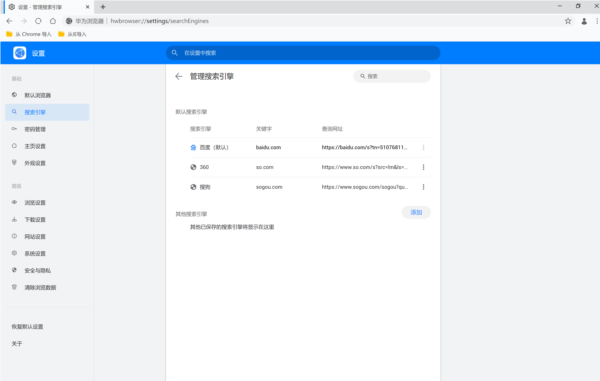Go back using the browser back arrow
Screen dimensions: 600x381
(x=9, y=21)
